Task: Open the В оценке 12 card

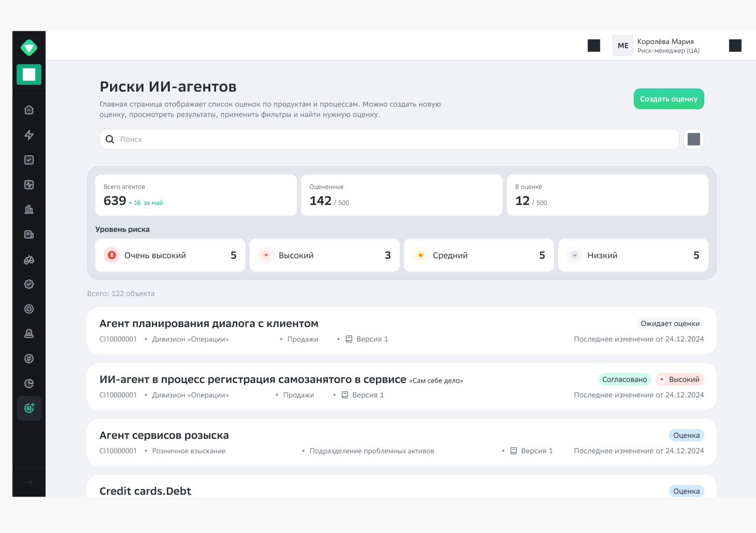Action: click(607, 195)
